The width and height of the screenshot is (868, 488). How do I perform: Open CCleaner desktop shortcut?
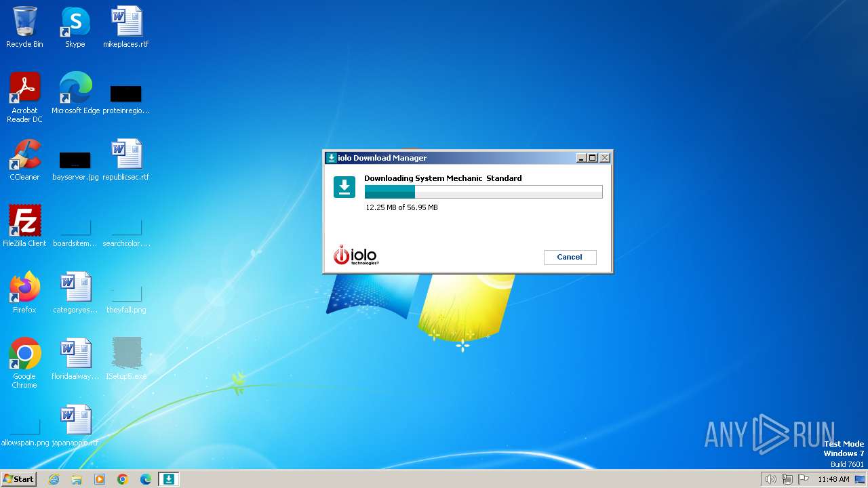click(24, 159)
